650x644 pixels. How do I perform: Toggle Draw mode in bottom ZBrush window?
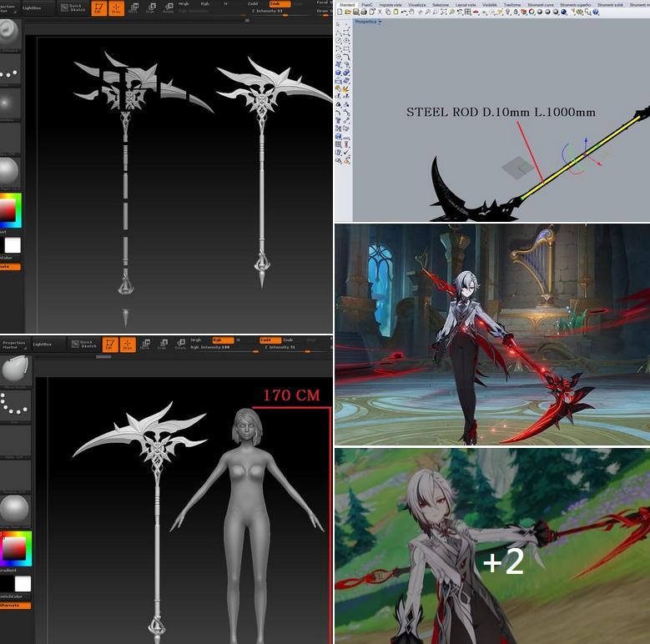click(128, 345)
